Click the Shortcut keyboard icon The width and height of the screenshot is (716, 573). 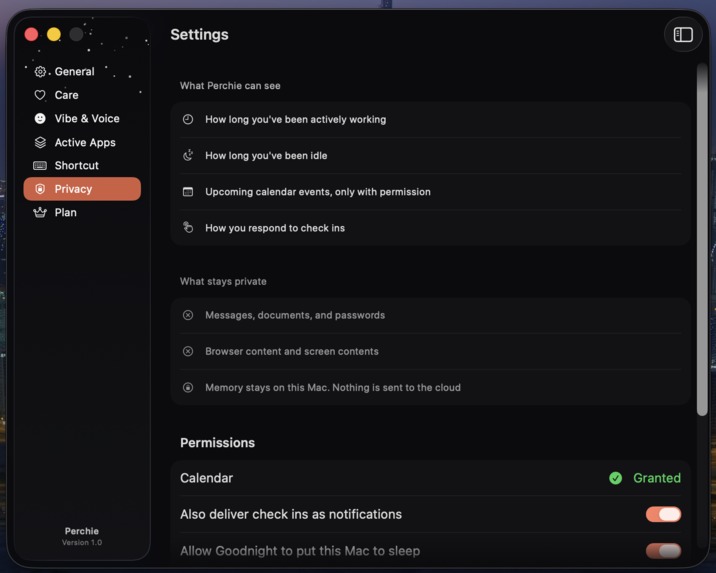click(40, 165)
